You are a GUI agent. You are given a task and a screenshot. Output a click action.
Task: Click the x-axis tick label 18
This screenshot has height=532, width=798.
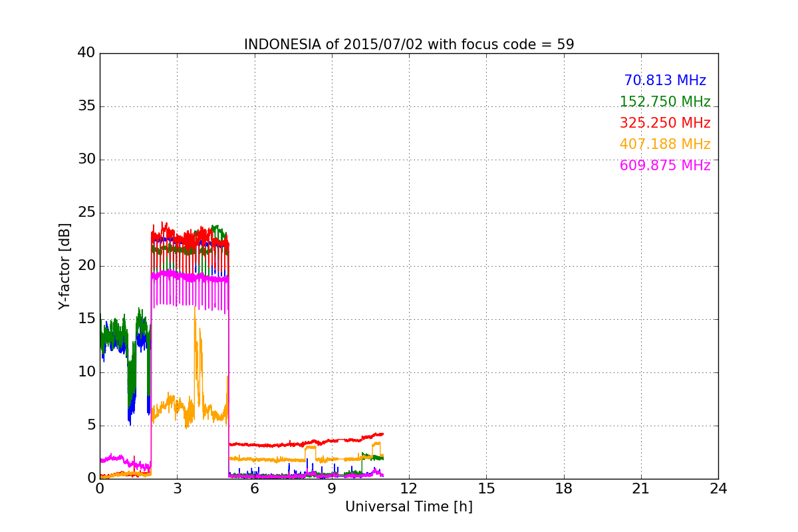point(564,489)
